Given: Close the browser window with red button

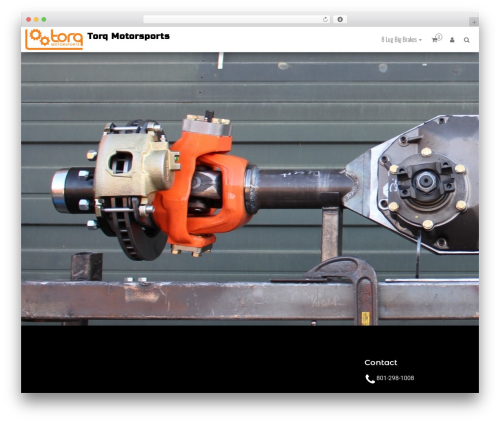Looking at the screenshot, I should tap(29, 20).
